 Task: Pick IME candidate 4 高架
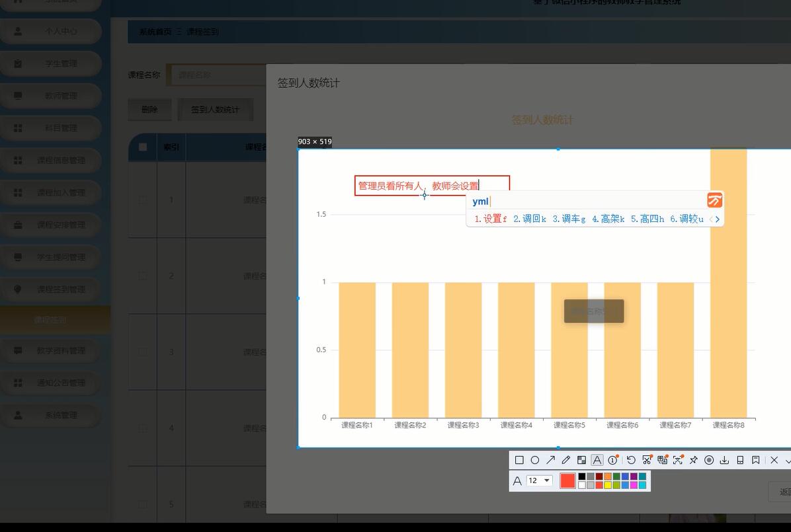608,219
